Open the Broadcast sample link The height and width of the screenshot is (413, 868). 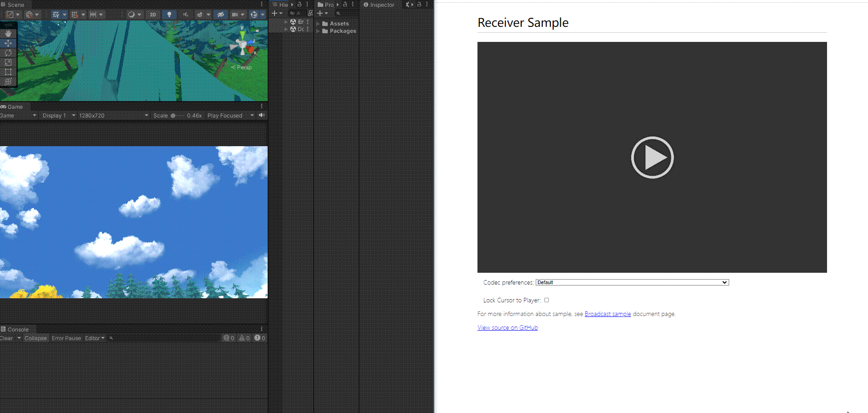[608, 314]
